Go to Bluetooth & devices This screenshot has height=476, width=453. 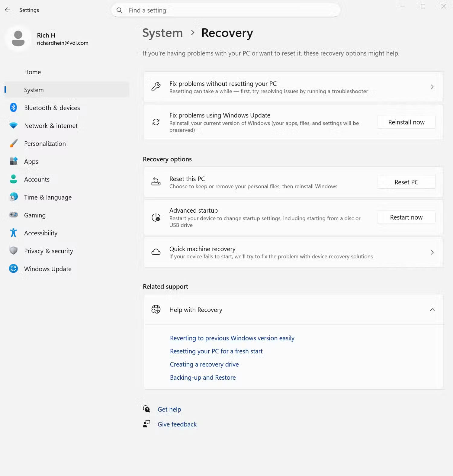tap(67, 108)
